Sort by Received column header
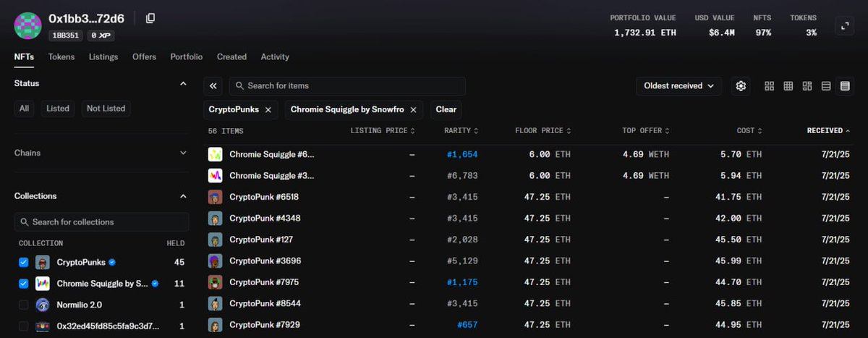The height and width of the screenshot is (338, 868). (x=829, y=131)
